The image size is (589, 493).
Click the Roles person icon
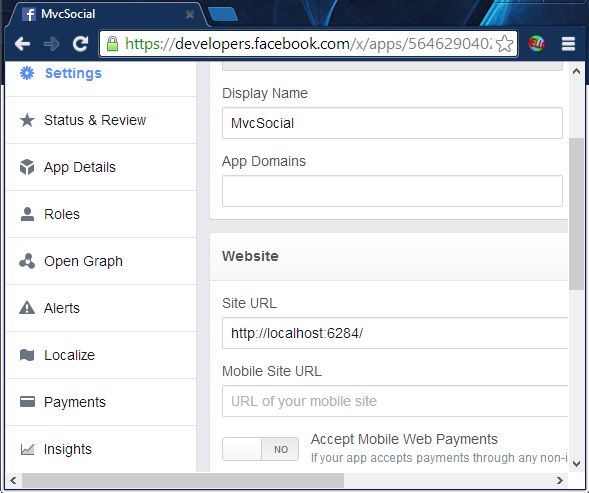point(27,214)
